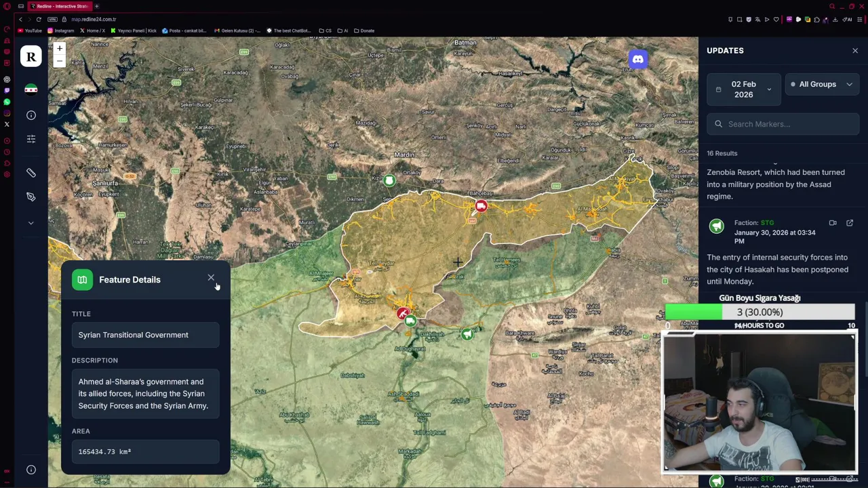Screen dimensions: 868x488
Task: Zoom out on the map with minus
Action: (x=59, y=61)
